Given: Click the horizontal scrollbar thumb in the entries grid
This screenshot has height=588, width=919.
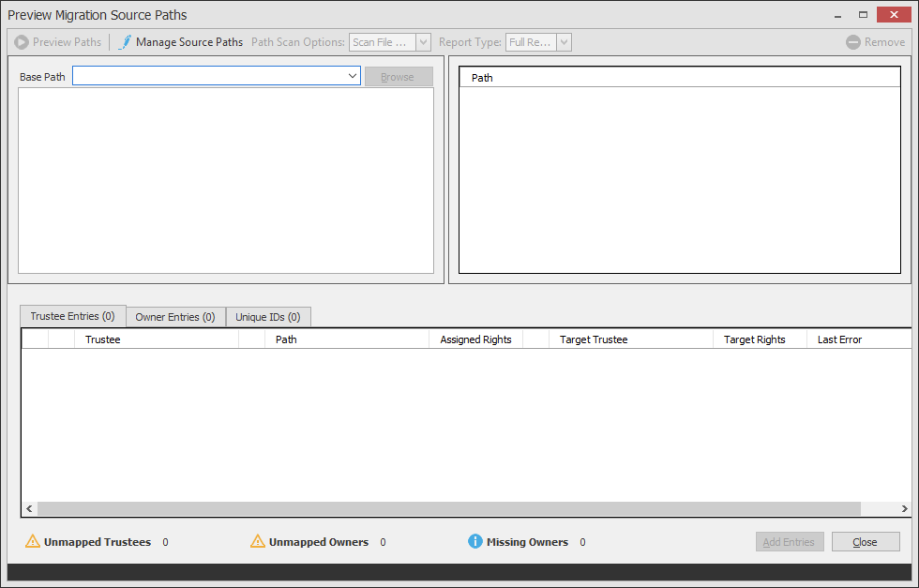Looking at the screenshot, I should (449, 509).
